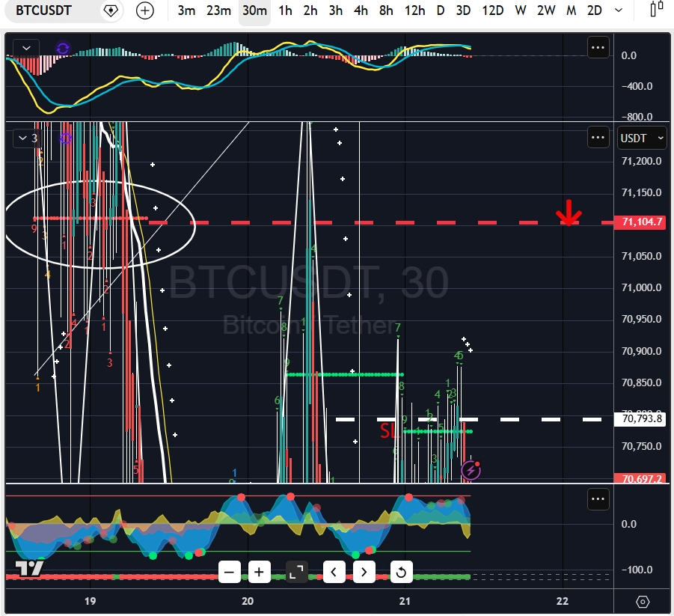Switch to weekly W timeframe
This screenshot has height=616, width=674.
pos(520,10)
